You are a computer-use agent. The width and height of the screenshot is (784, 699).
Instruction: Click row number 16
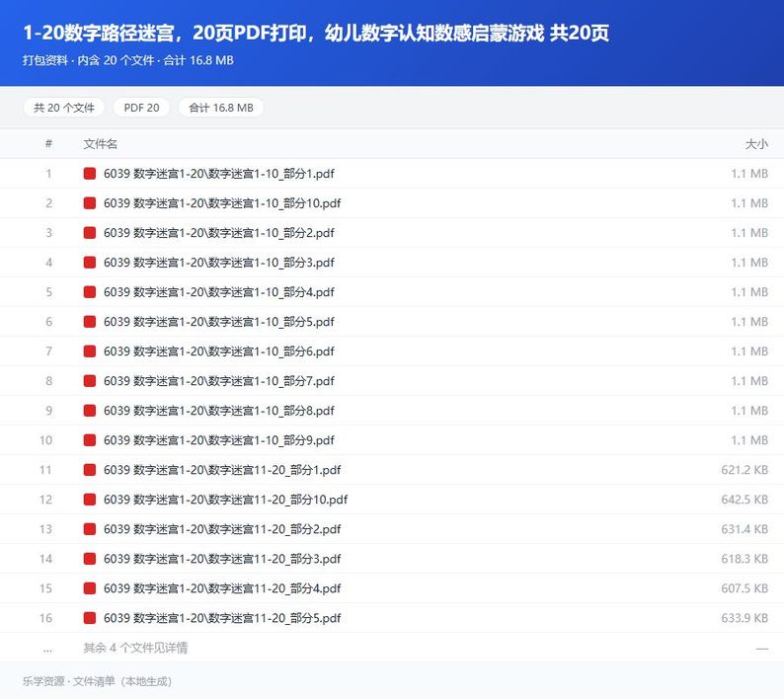pyautogui.click(x=45, y=617)
